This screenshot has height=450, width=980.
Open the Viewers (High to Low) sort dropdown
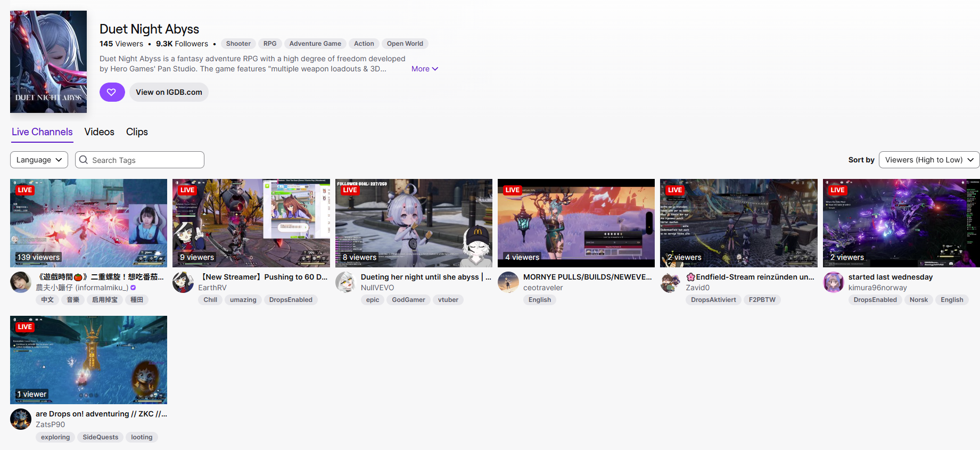(x=929, y=160)
